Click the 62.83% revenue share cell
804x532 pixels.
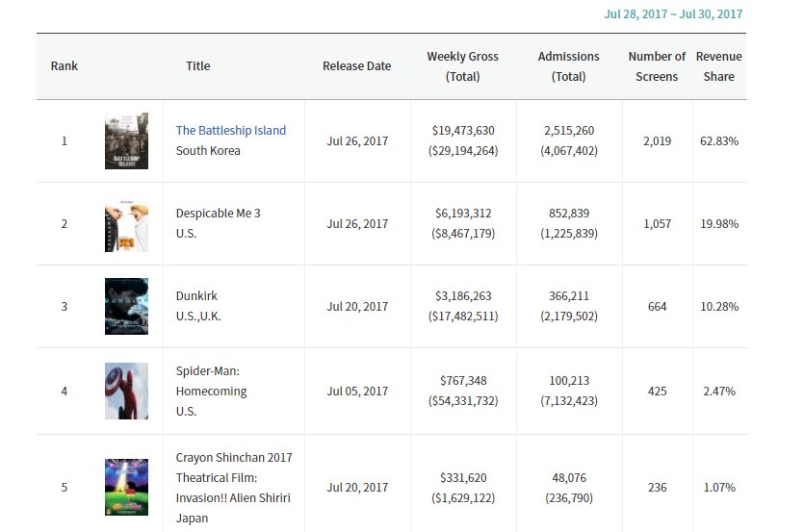click(718, 141)
